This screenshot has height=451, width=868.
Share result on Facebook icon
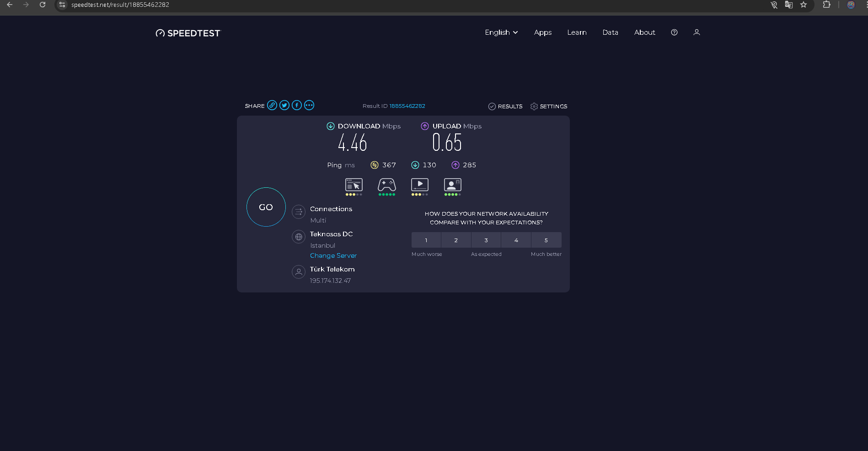pyautogui.click(x=297, y=106)
